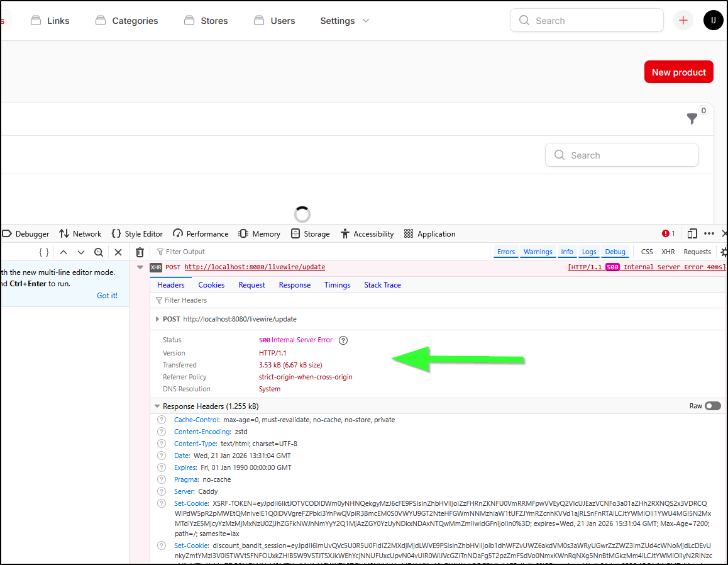Open the Network devtools panel
The width and height of the screenshot is (728, 565).
[80, 234]
